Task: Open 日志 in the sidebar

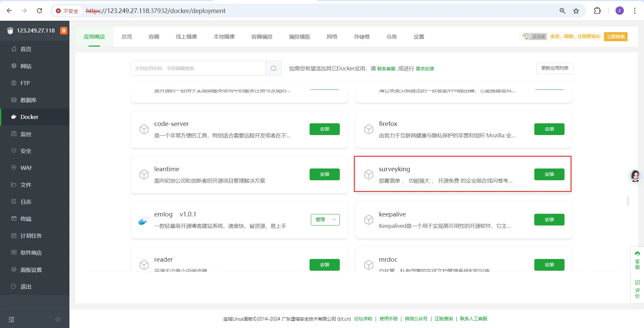Action: pos(35,202)
